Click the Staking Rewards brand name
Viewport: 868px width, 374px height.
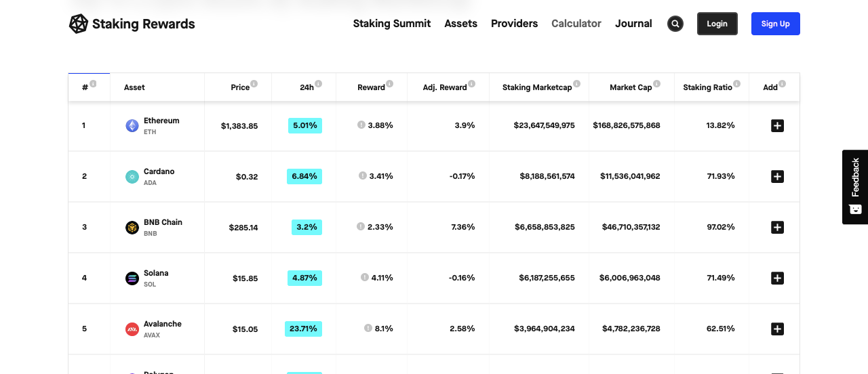144,24
